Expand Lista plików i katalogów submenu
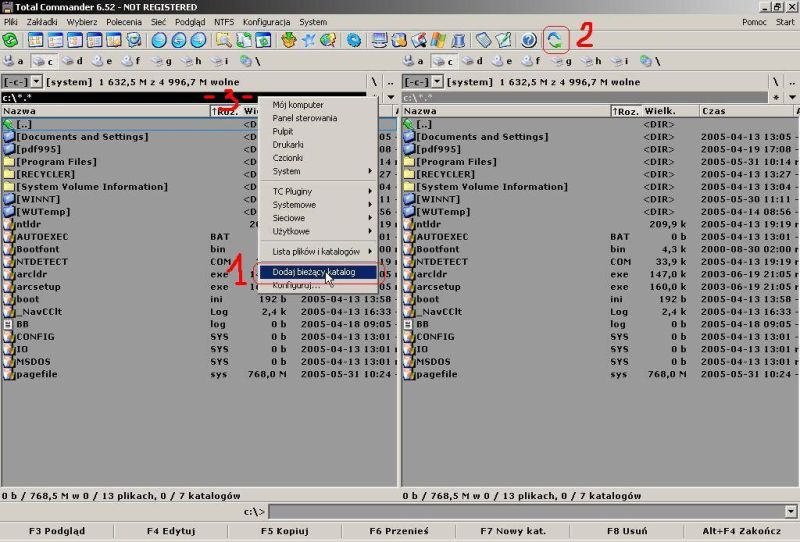This screenshot has width=800, height=542. pos(318,252)
